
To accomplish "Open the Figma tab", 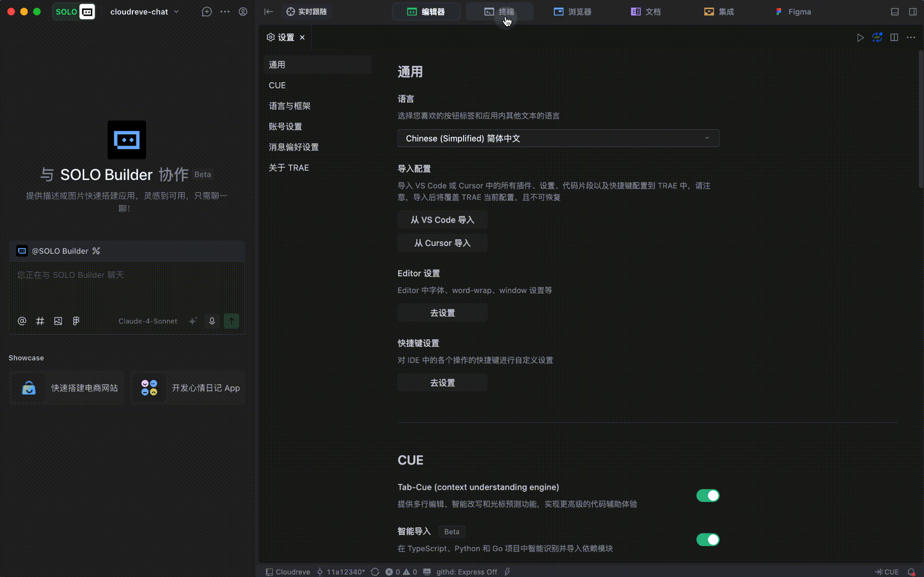I will [793, 12].
